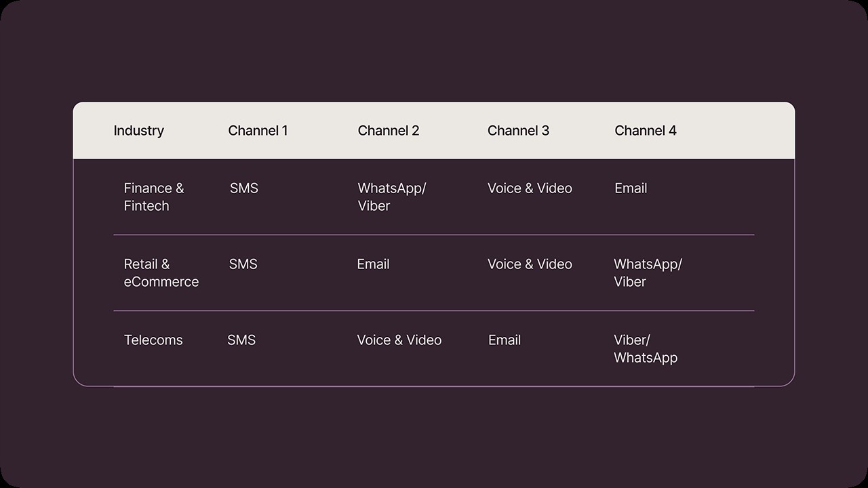Click the Channel 2 column header

pos(389,131)
